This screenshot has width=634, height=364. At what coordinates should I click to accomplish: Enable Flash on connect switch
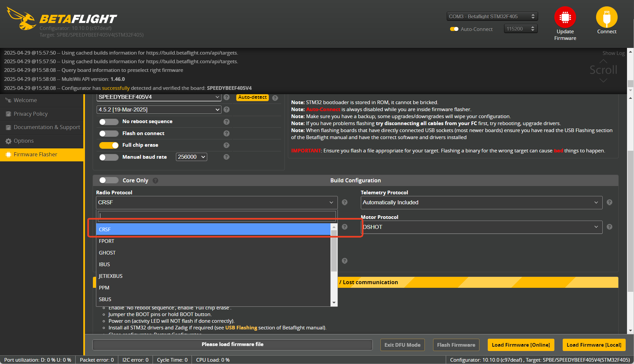109,133
